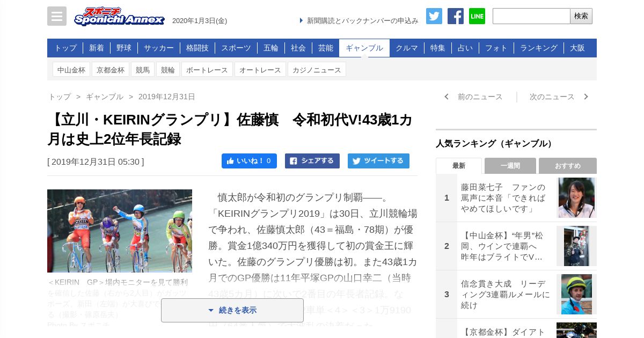Open 京都金杯 ranking thumbnail photo
Screen dimensions: 644x338
click(576, 330)
